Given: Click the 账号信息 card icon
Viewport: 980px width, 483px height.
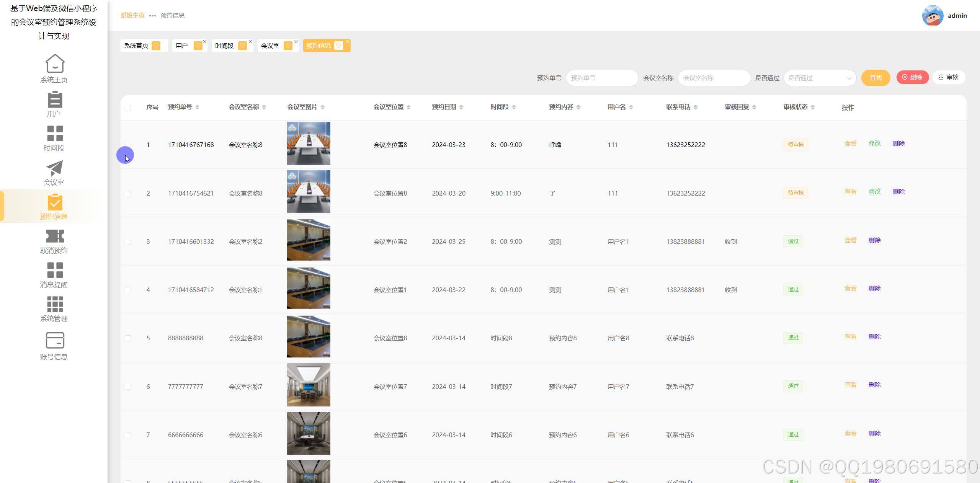Looking at the screenshot, I should (x=55, y=340).
